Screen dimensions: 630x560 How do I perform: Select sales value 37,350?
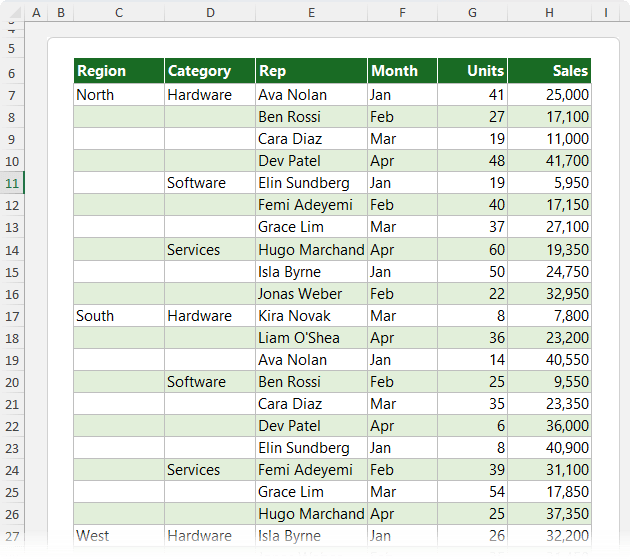point(550,514)
